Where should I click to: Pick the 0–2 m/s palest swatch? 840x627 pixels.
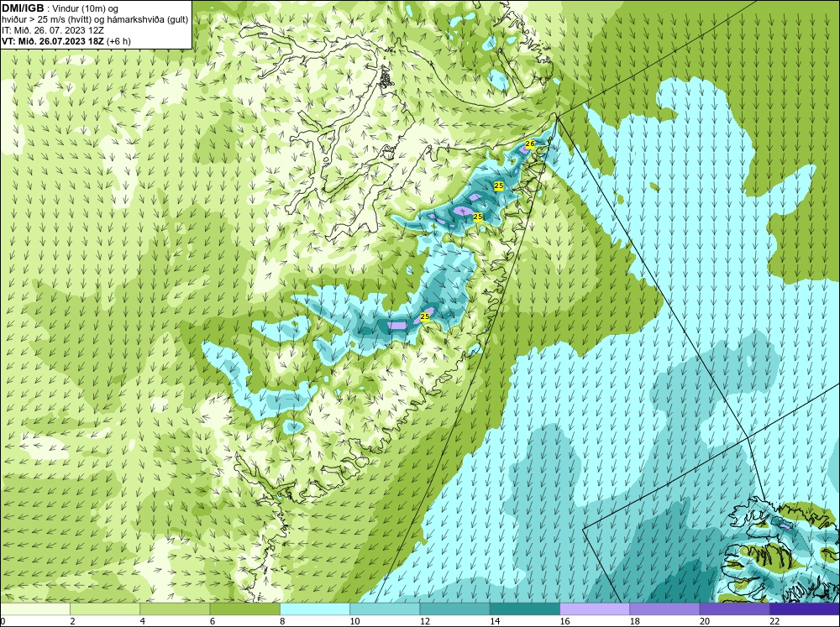35,609
